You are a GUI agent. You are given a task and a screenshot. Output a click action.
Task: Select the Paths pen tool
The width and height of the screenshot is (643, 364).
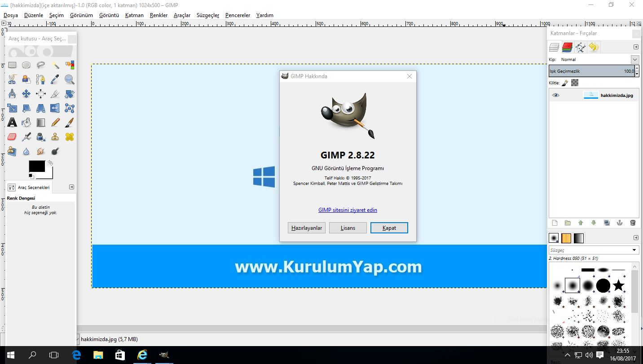[41, 79]
